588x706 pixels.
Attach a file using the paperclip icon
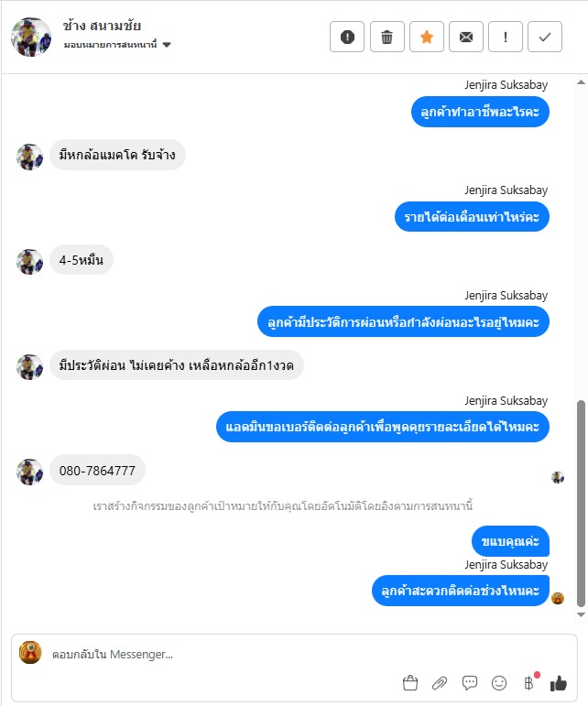(440, 683)
